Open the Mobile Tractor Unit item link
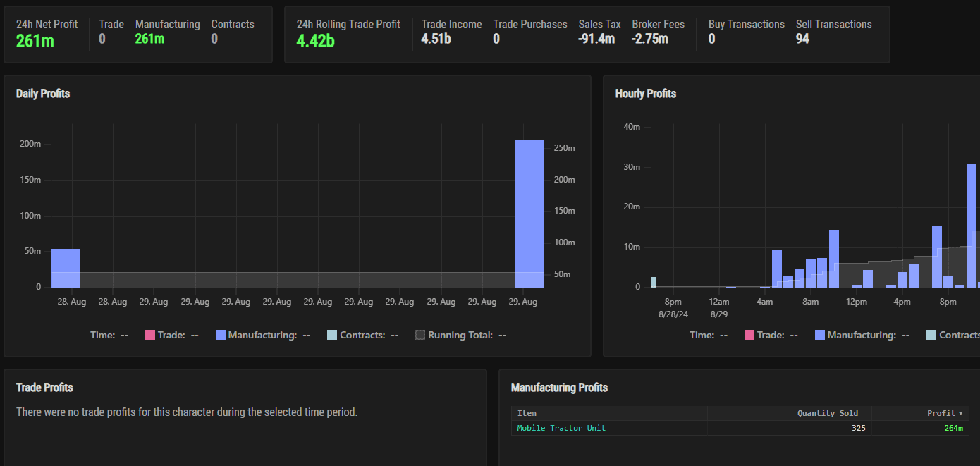Viewport: 980px width, 466px height. point(561,428)
